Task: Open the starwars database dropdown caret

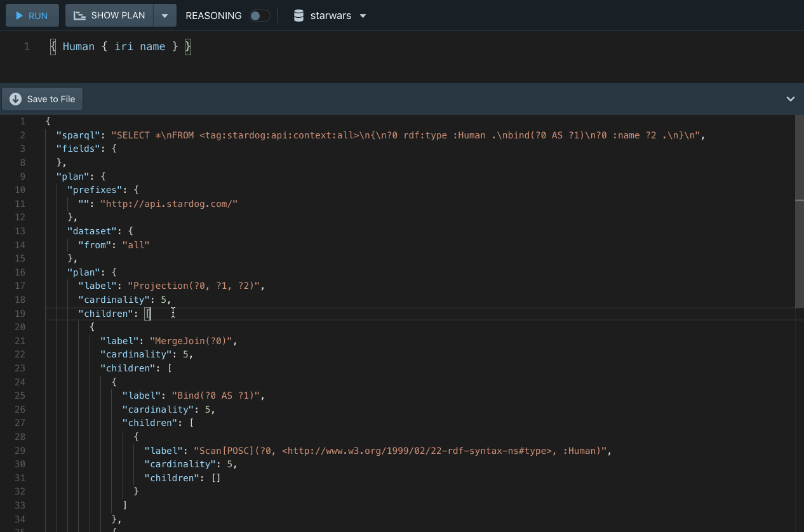Action: (x=363, y=16)
